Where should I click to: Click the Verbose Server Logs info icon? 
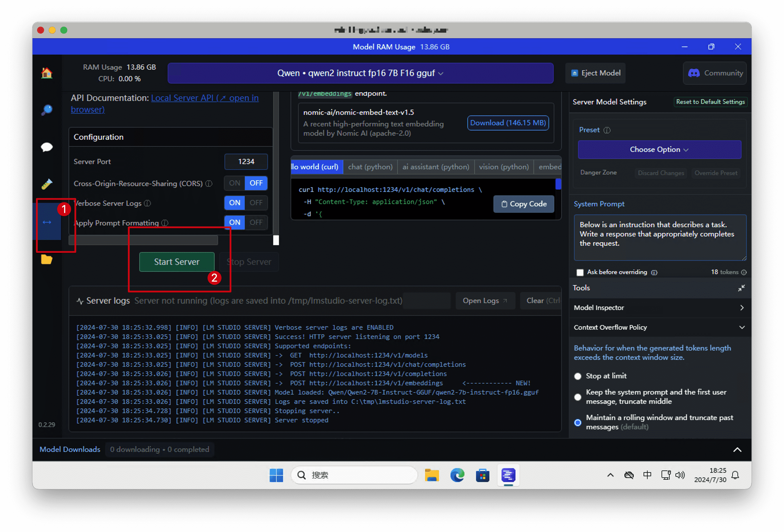click(147, 203)
